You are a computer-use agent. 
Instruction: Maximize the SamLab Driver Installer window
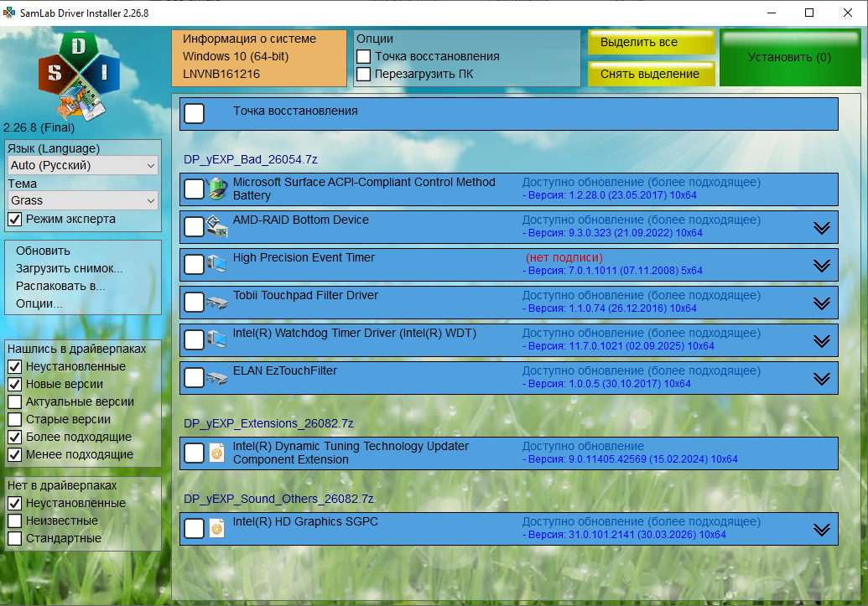[x=809, y=13]
